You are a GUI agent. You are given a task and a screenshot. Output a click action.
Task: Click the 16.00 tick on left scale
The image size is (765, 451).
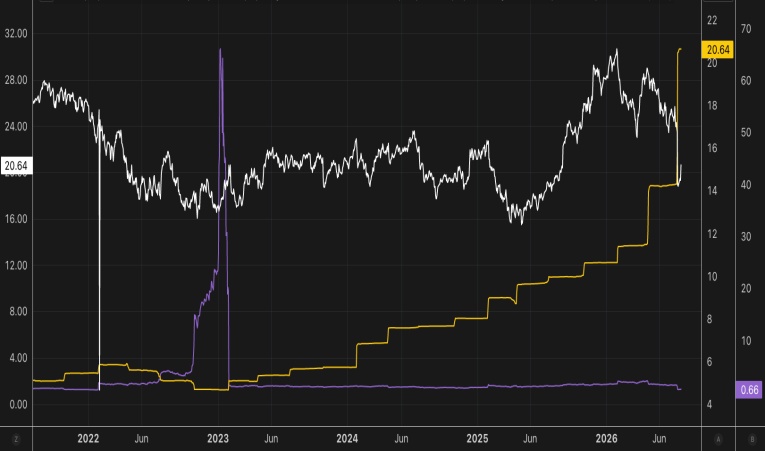click(16, 219)
